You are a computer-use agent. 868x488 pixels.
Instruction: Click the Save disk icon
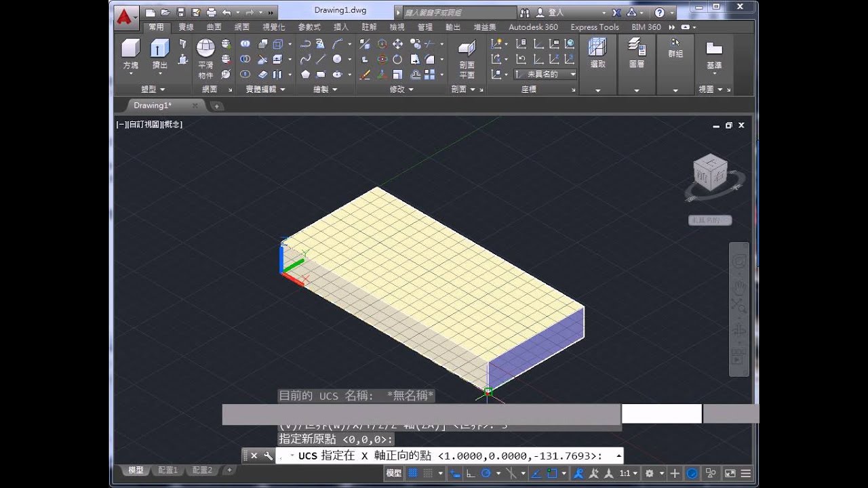[x=180, y=12]
